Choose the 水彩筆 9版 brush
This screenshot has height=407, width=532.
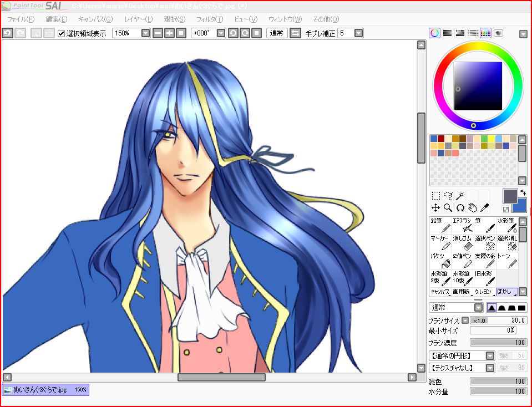(440, 278)
